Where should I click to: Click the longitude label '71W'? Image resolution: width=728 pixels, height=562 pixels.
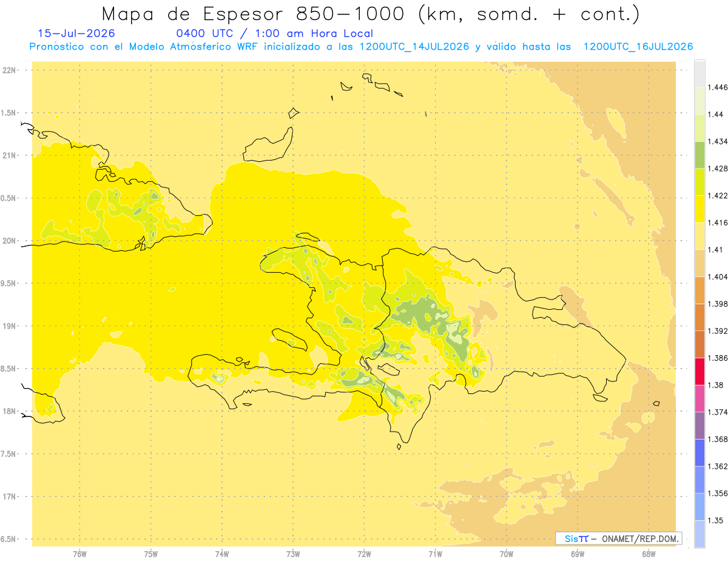coord(435,554)
